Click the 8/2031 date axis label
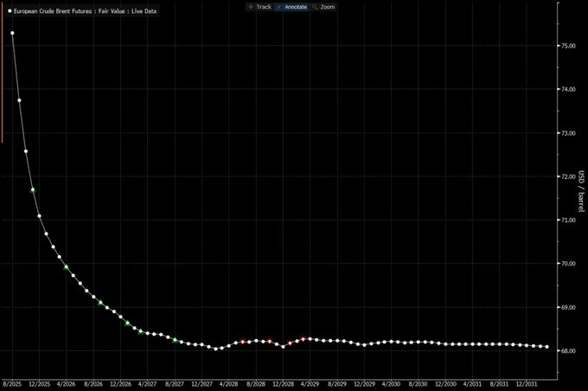This screenshot has height=391, width=588. [x=500, y=384]
